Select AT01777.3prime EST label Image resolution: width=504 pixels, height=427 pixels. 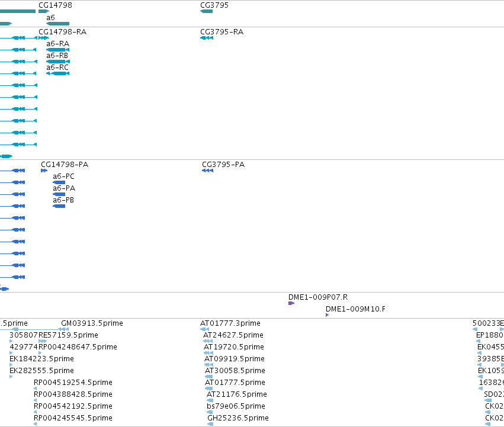click(x=230, y=323)
